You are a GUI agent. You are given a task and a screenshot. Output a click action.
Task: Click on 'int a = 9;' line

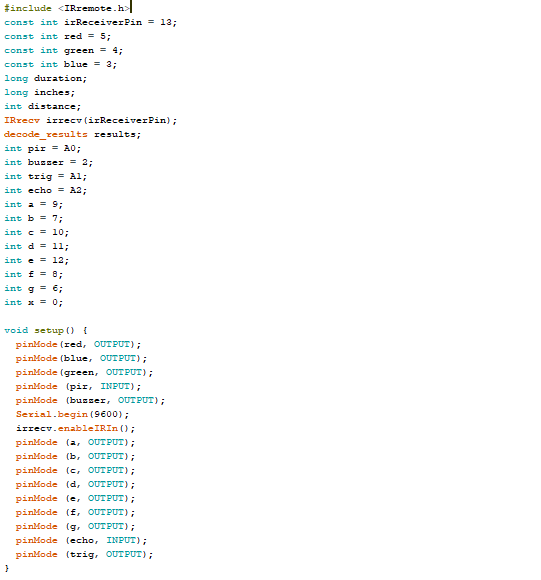(x=34, y=205)
